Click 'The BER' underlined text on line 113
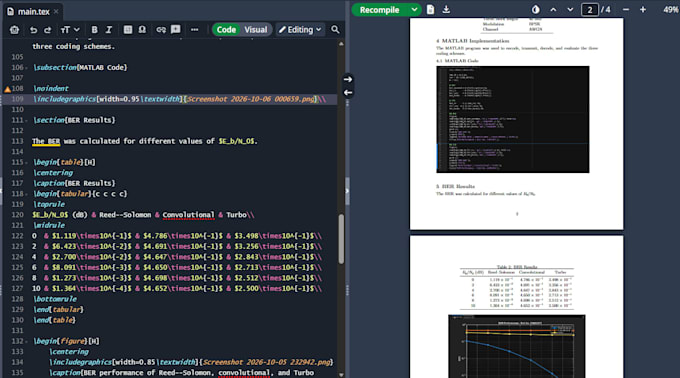 (x=46, y=141)
